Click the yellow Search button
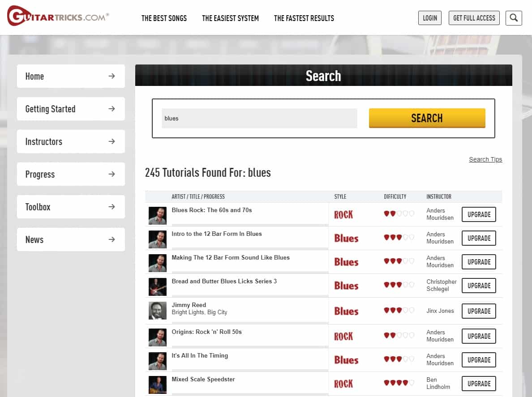532x397 pixels. 427,118
